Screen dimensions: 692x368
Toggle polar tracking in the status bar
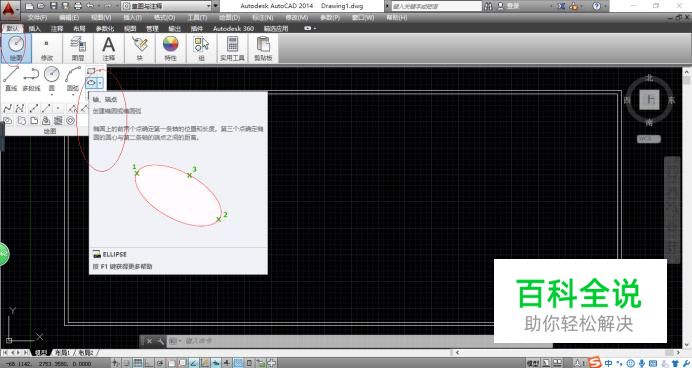(159, 363)
